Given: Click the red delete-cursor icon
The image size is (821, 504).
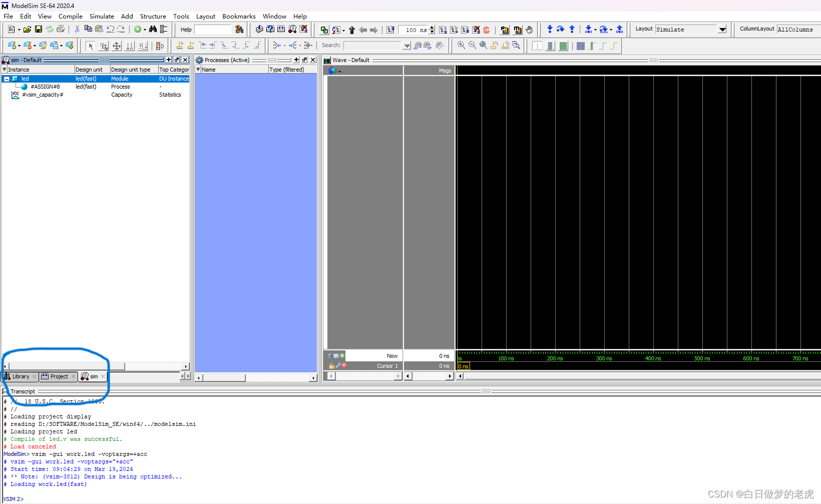Looking at the screenshot, I should pos(344,365).
